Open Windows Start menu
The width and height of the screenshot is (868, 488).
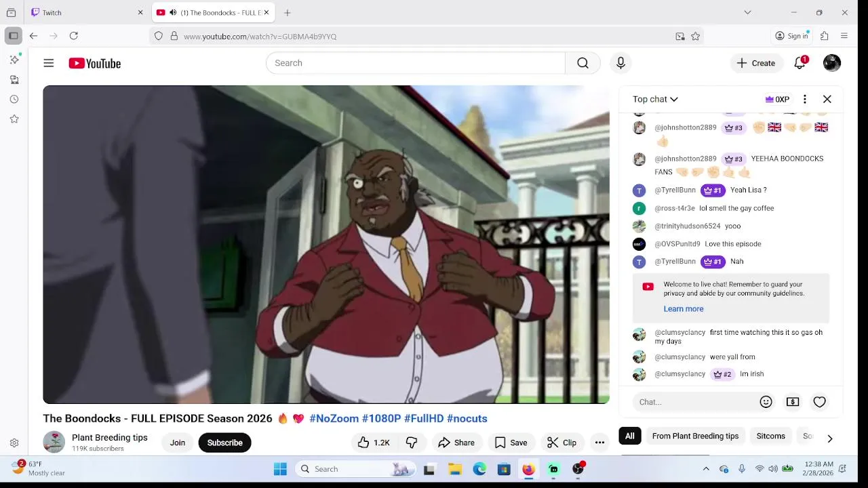point(280,469)
